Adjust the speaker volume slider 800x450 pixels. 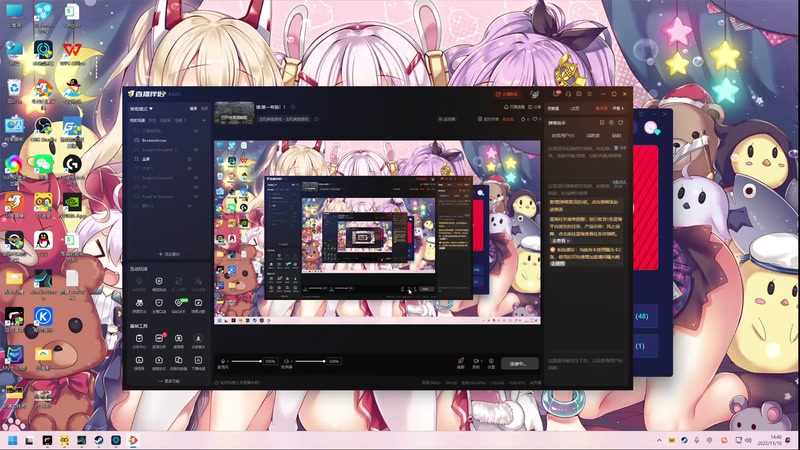310,361
